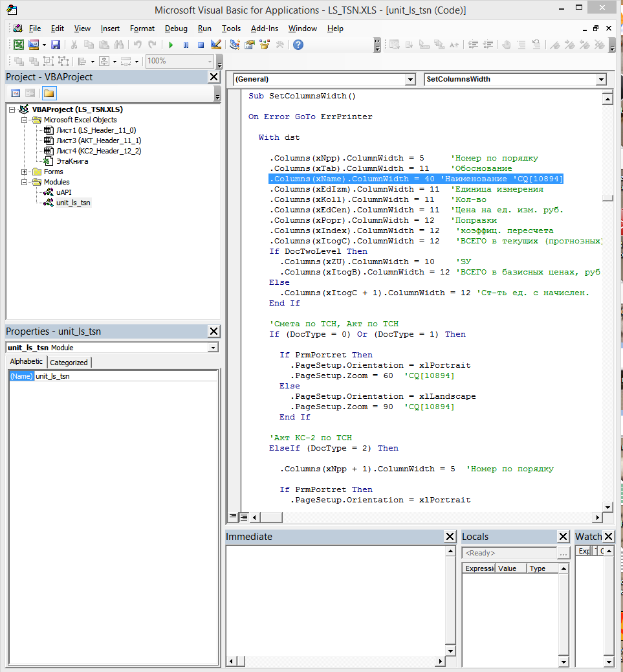The image size is (623, 672).
Task: Switch to Procedure View button below code
Action: 233,517
